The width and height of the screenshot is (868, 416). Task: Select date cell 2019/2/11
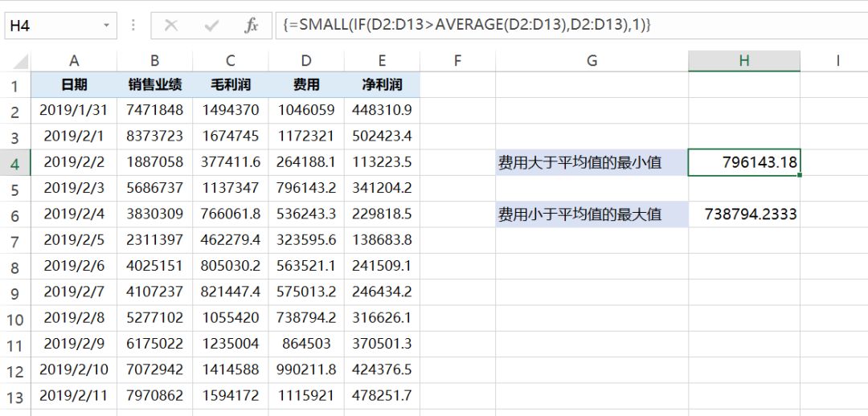pos(74,396)
